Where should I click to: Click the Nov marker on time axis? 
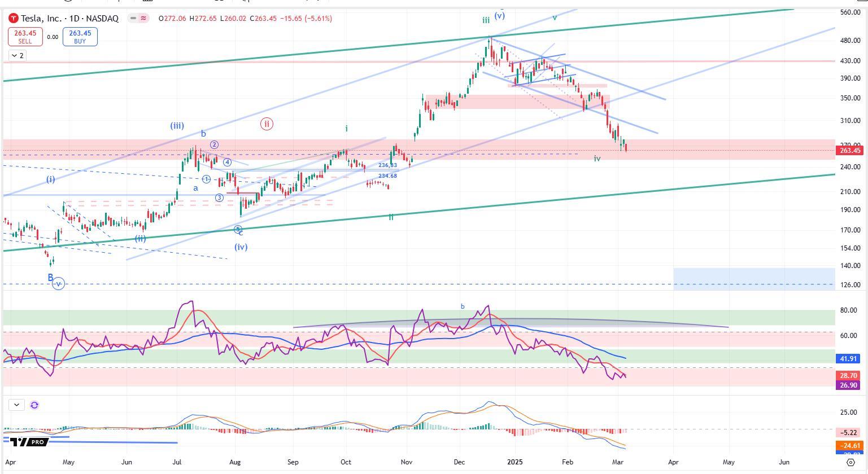tap(407, 462)
